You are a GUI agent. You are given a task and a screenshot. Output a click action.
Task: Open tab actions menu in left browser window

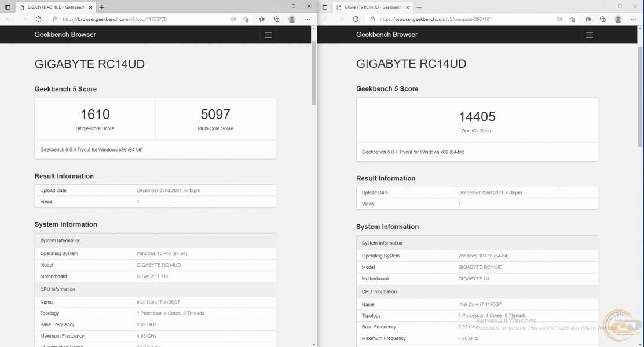pos(8,7)
